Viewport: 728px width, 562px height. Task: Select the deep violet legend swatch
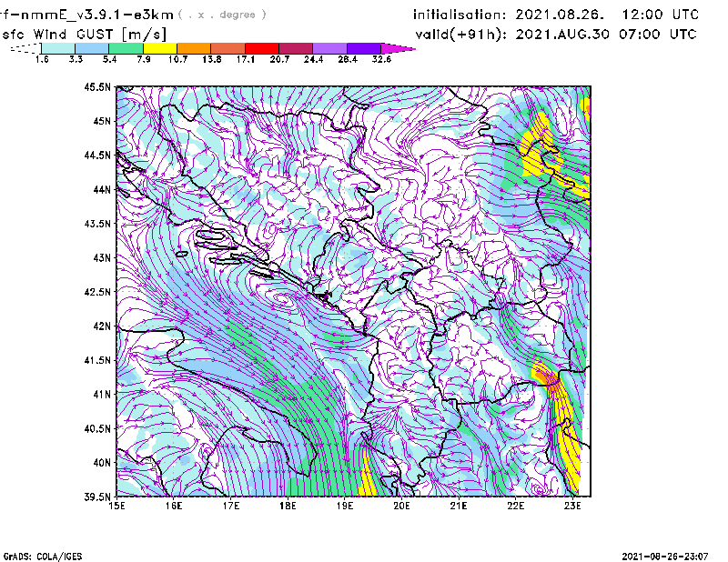click(x=364, y=48)
